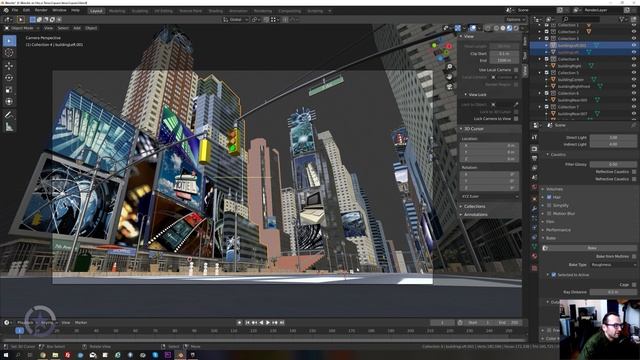Image resolution: width=640 pixels, height=360 pixels.
Task: Toggle the Hair checkbox
Action: (549, 197)
